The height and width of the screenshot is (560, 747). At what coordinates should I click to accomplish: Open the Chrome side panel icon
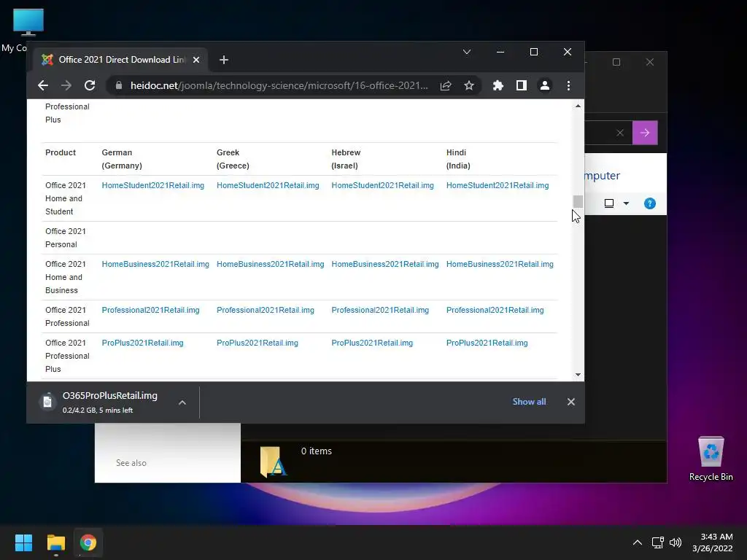tap(521, 86)
